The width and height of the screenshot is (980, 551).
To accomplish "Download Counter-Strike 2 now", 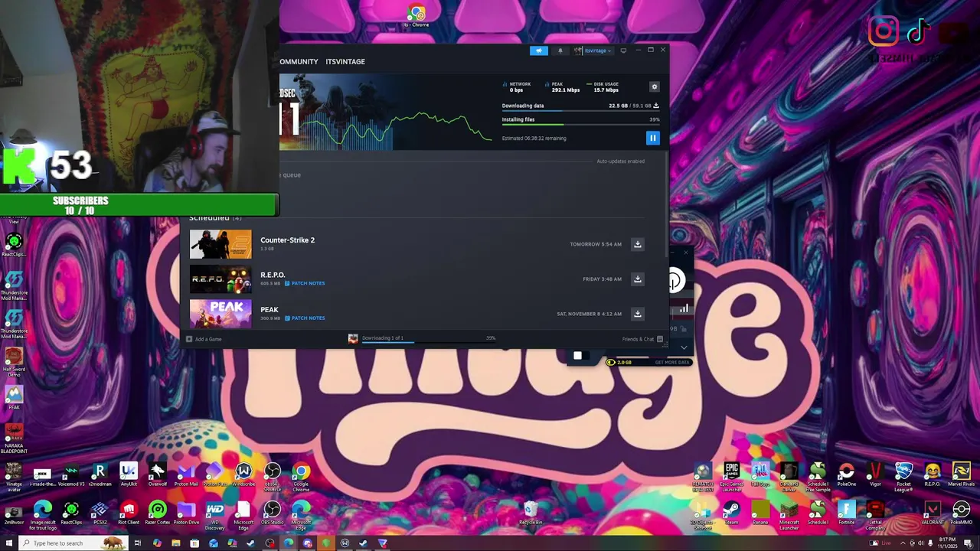I will 637,244.
